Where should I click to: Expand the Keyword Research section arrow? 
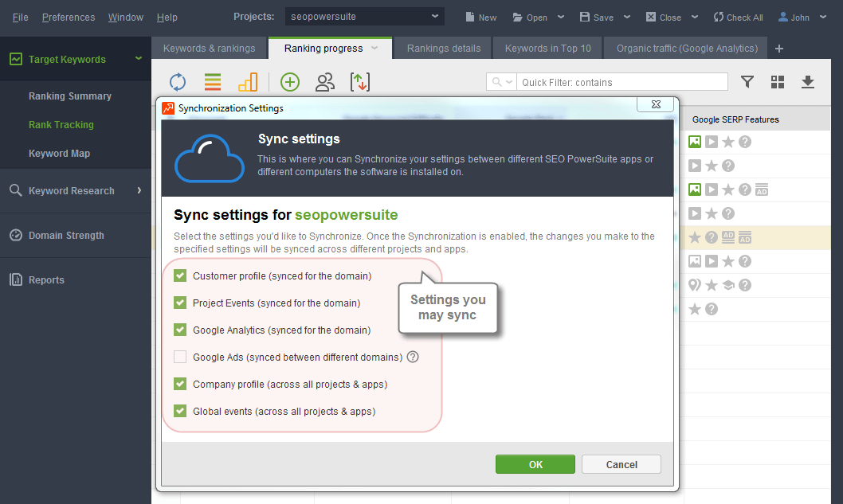point(139,190)
